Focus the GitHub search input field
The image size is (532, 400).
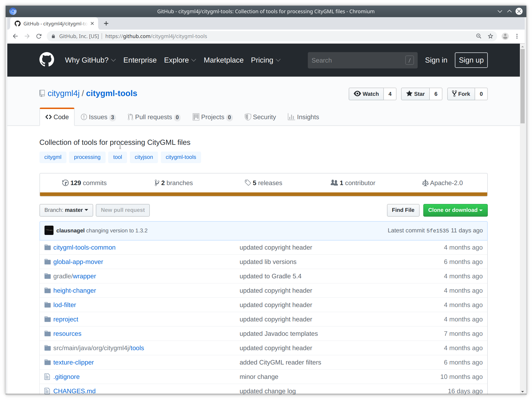tap(362, 60)
